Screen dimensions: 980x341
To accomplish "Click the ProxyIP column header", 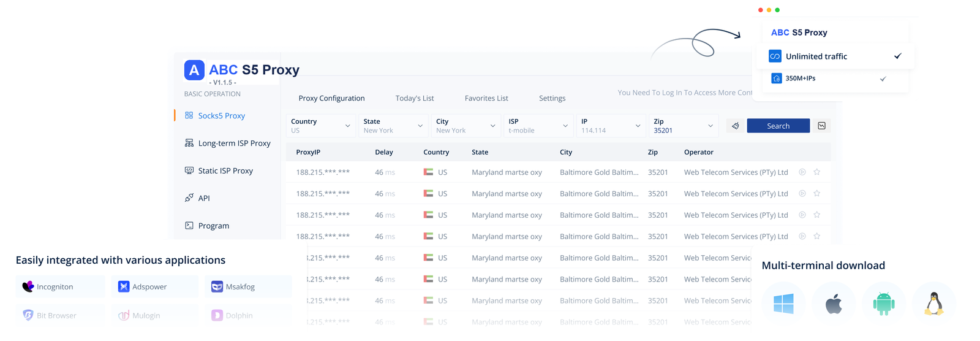I will tap(308, 152).
